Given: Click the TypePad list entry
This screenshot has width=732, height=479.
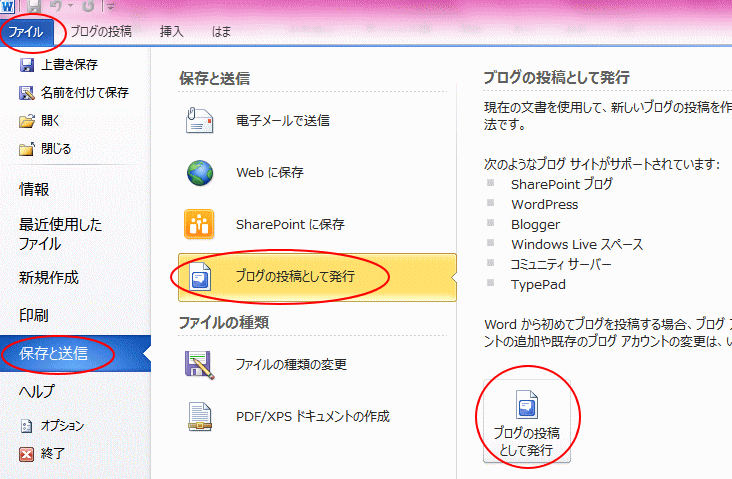Looking at the screenshot, I should click(538, 285).
